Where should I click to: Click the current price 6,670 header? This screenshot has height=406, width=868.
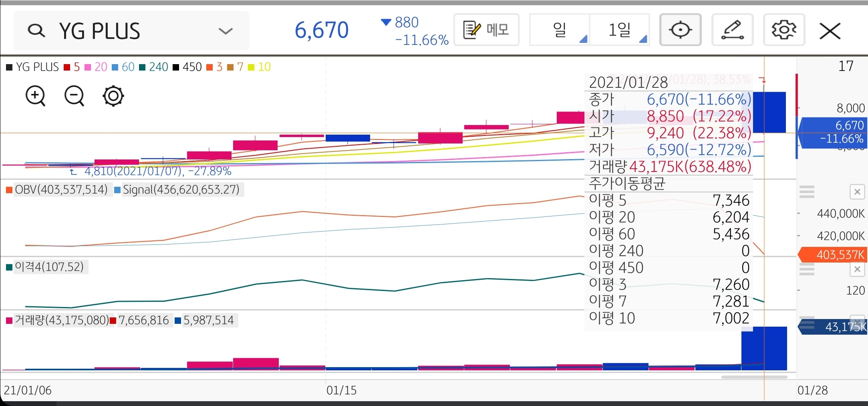point(322,30)
